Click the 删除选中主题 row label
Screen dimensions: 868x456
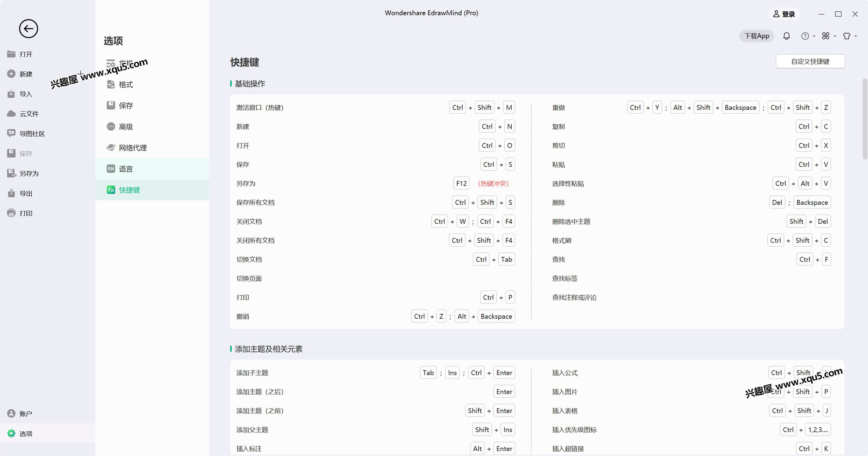tap(571, 221)
